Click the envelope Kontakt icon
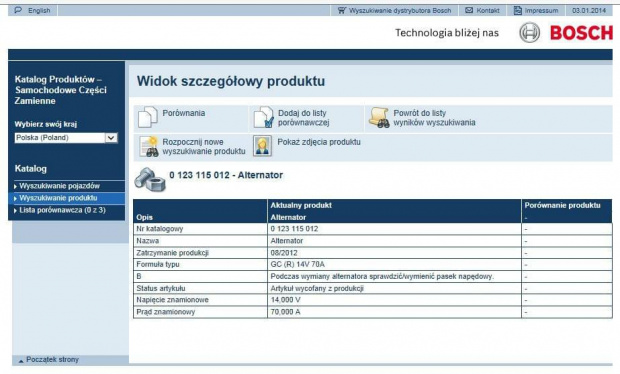The height and width of the screenshot is (374, 620). click(469, 10)
